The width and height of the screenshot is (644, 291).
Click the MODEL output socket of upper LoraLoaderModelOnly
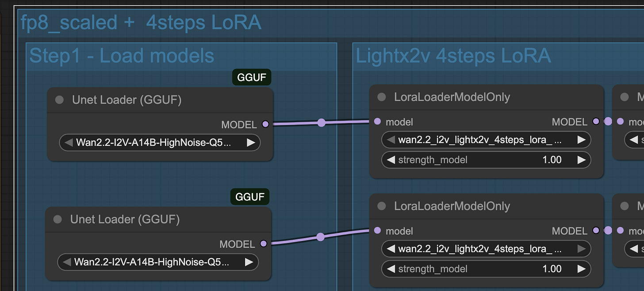click(596, 121)
